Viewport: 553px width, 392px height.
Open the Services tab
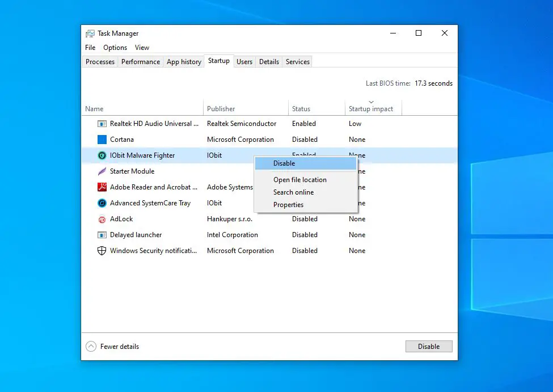(297, 61)
